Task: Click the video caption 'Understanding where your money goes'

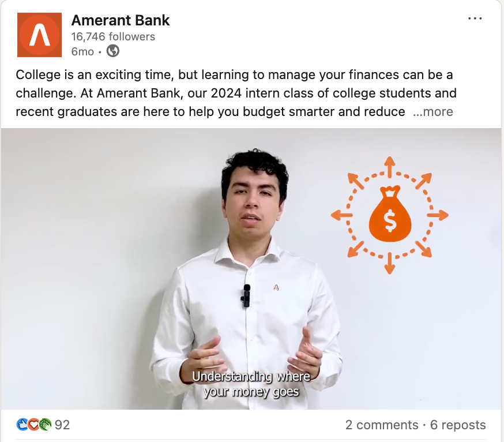Action: 251,384
